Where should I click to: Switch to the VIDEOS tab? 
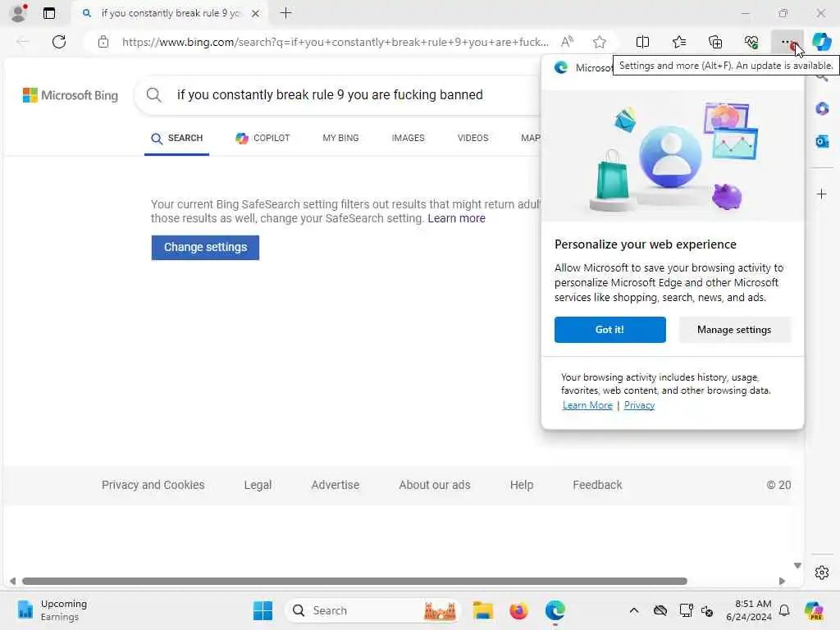pos(473,138)
